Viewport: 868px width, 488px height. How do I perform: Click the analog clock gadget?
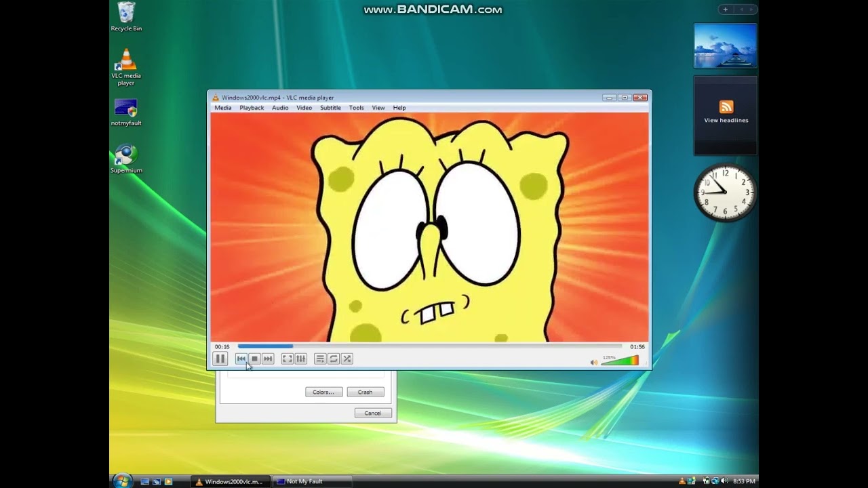click(725, 192)
